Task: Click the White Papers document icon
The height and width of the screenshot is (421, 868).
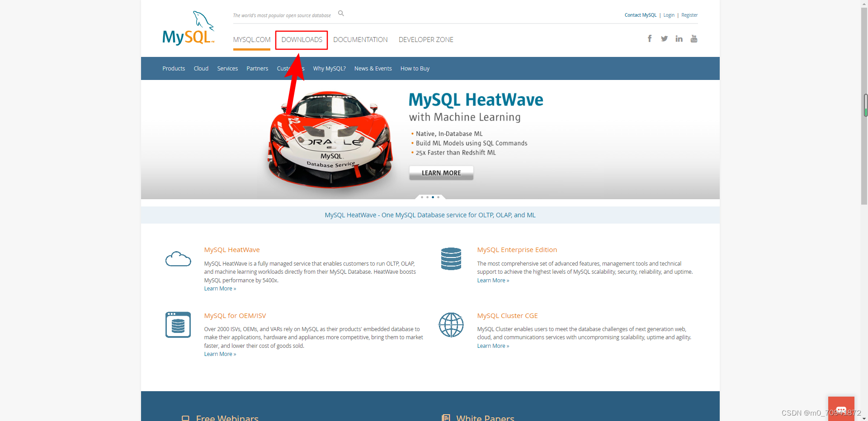Action: (446, 418)
